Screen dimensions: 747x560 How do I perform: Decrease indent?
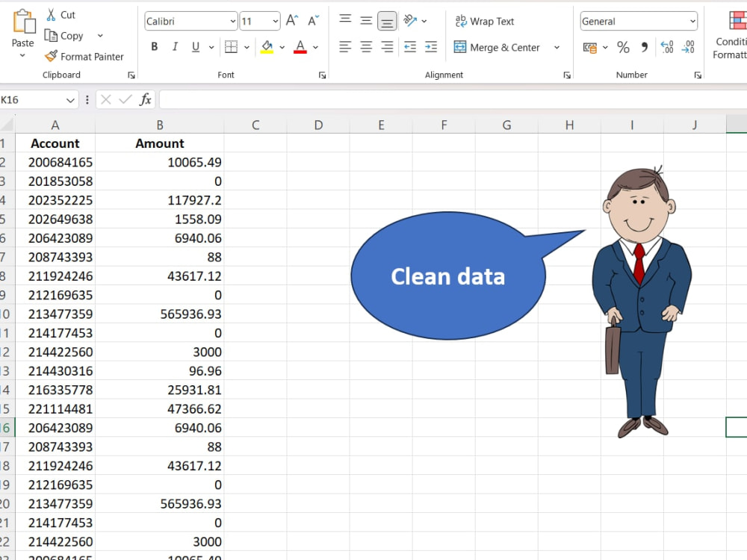tap(409, 46)
